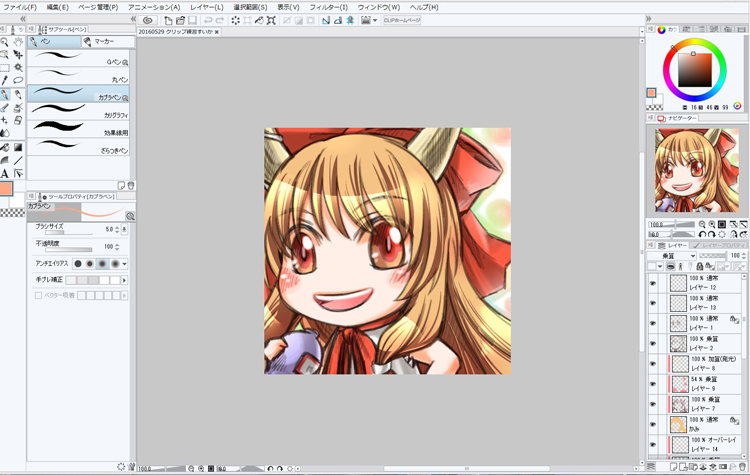This screenshot has height=475, width=750.
Task: Click the Navigator preview thumbnail
Action: coord(696,170)
